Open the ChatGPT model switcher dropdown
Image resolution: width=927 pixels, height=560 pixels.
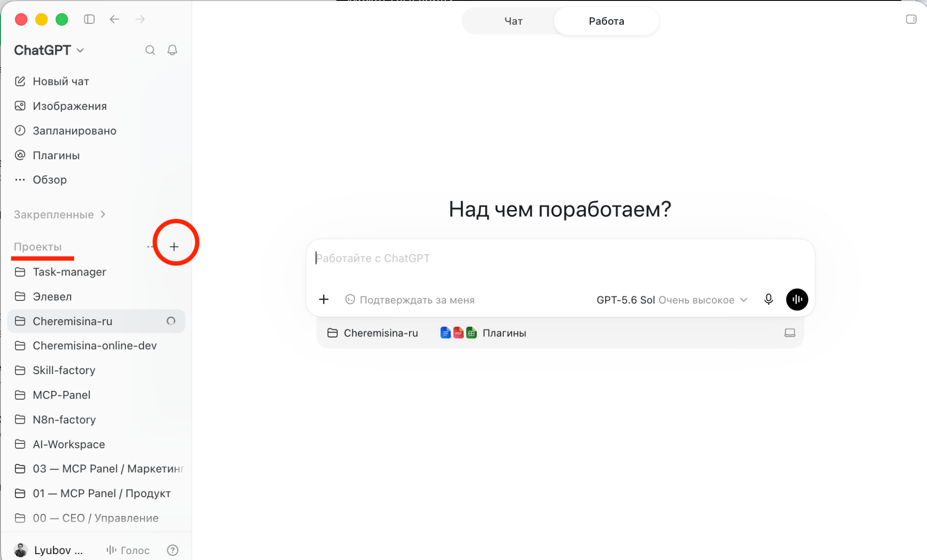tap(49, 50)
